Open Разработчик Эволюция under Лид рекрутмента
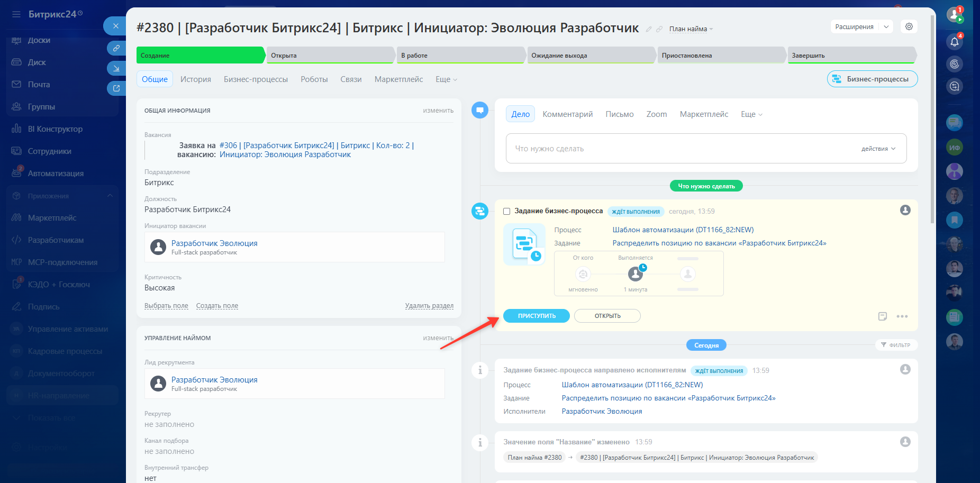Screen dimensions: 980x483 214,380
